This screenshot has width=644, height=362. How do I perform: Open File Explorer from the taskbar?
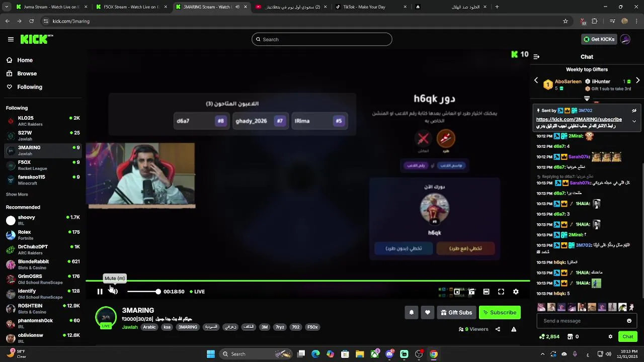coord(360,354)
